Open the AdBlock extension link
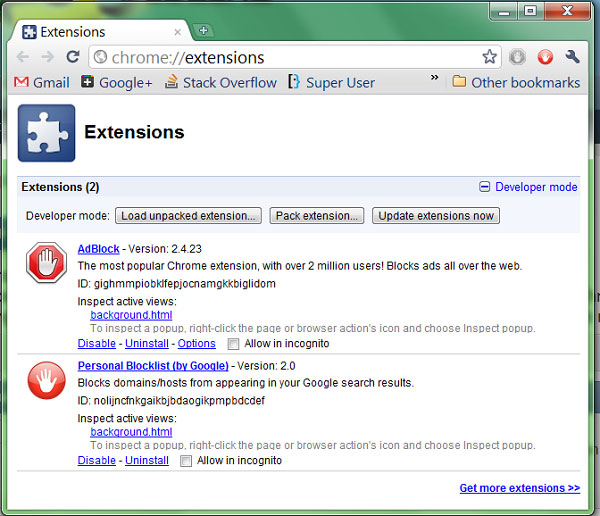Viewport: 600px width, 516px height. 98,249
